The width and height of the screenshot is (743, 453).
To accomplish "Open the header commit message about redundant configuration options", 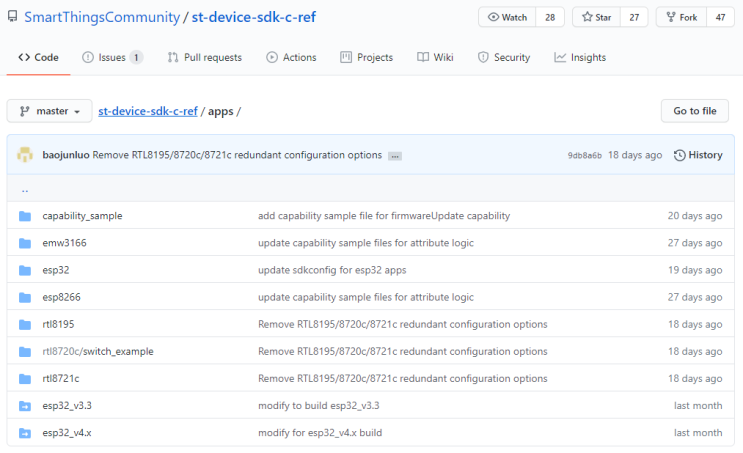I will tap(237, 155).
